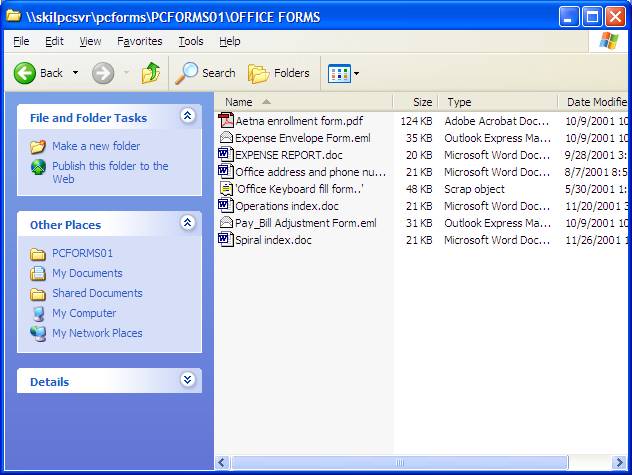Select Expense Envelope Form.eml file name

303,138
